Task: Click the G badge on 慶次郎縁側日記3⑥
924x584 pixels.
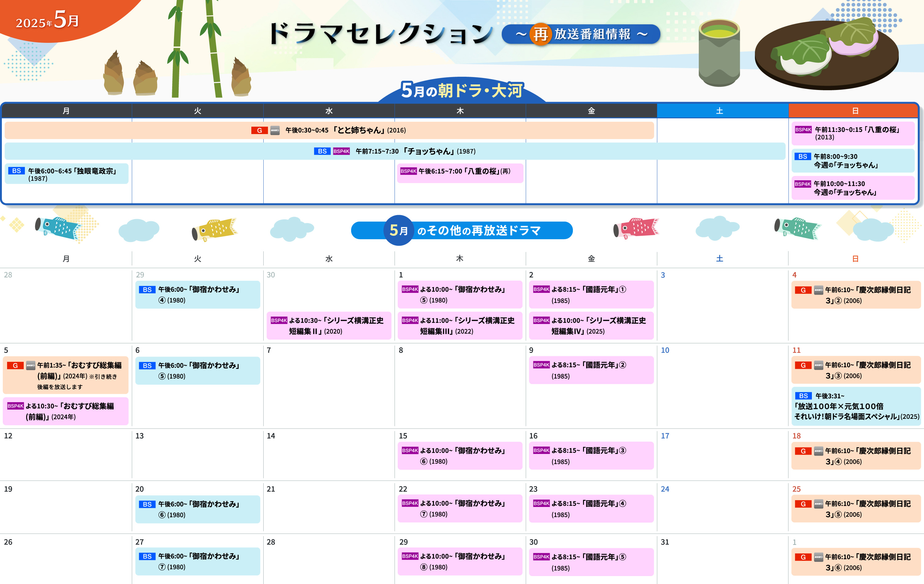Action: click(803, 557)
